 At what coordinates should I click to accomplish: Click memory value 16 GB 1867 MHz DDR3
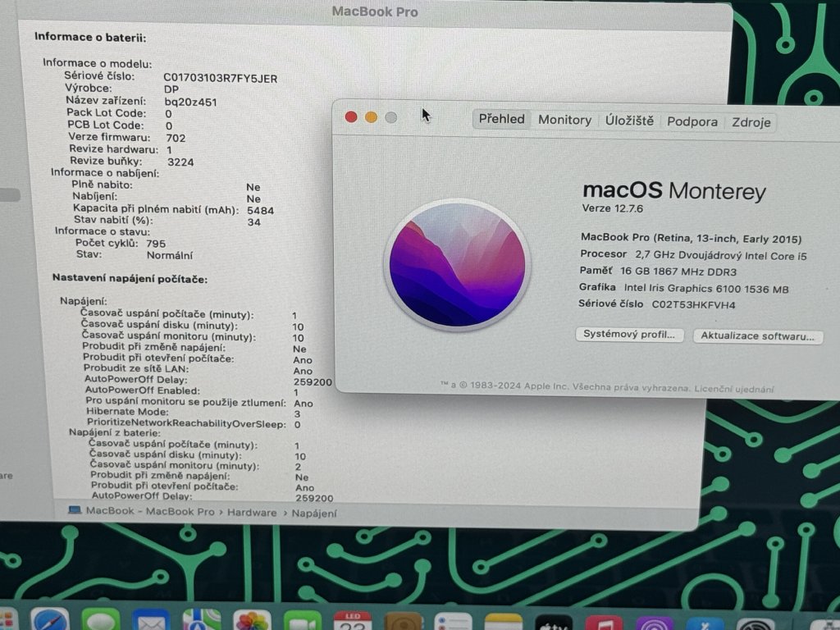point(678,272)
